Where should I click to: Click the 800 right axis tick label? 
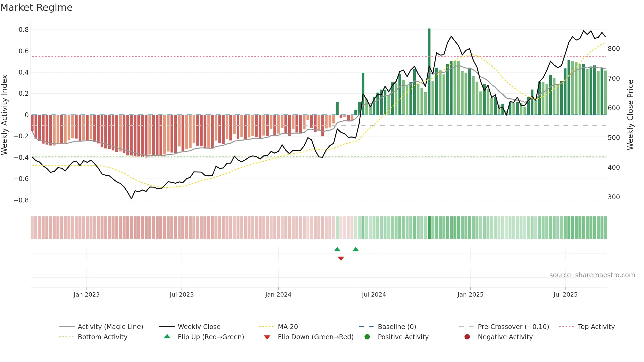pos(614,49)
